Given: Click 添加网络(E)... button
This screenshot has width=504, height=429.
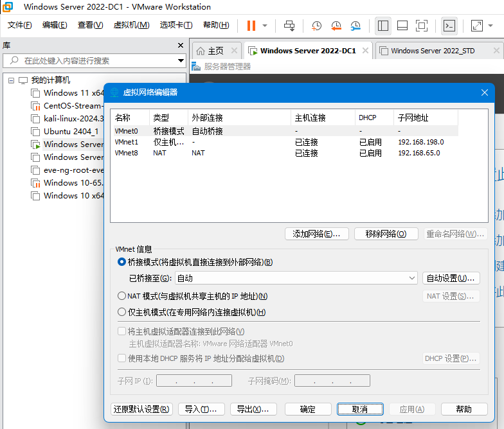Looking at the screenshot, I should 316,234.
